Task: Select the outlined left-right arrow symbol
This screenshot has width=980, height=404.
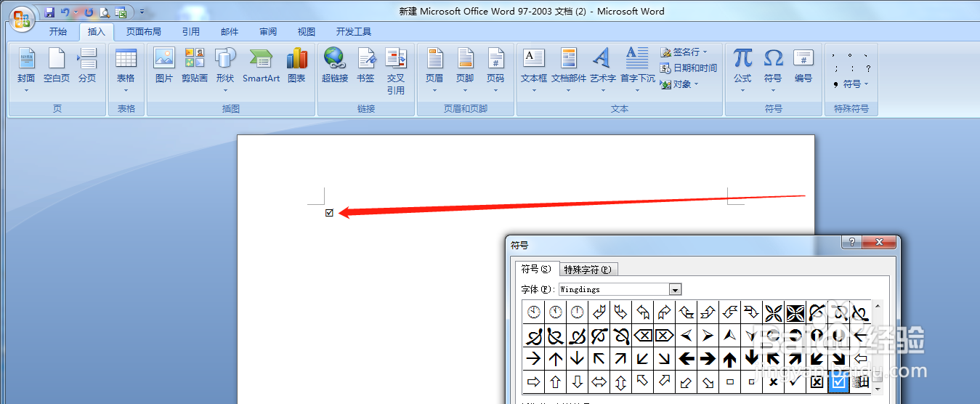Action: tap(599, 382)
